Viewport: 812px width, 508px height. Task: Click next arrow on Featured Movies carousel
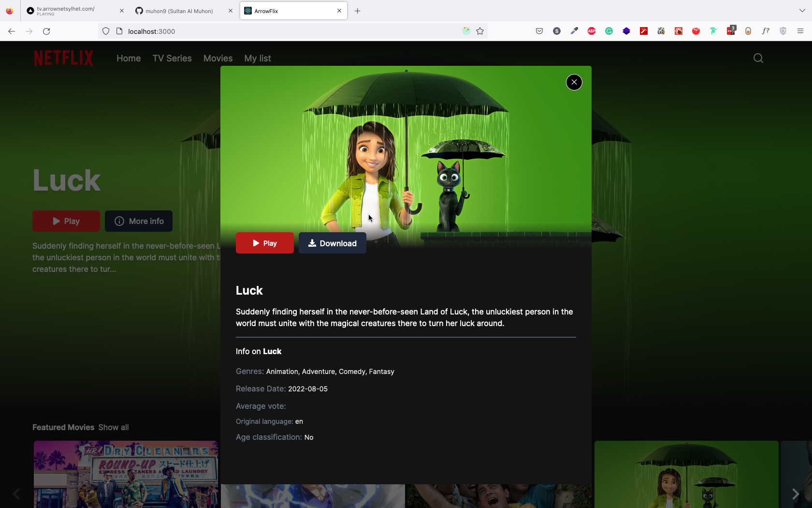796,493
